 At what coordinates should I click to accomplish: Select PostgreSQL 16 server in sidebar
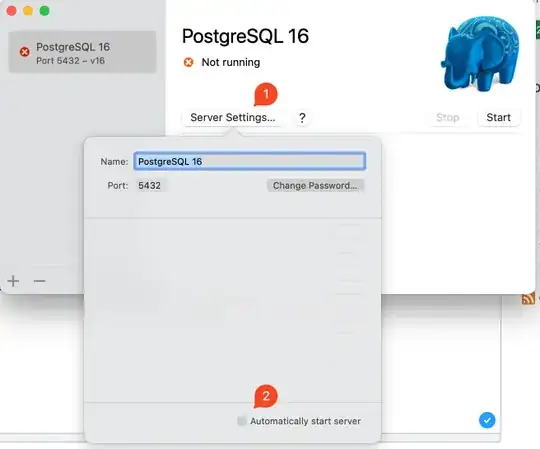[82, 52]
